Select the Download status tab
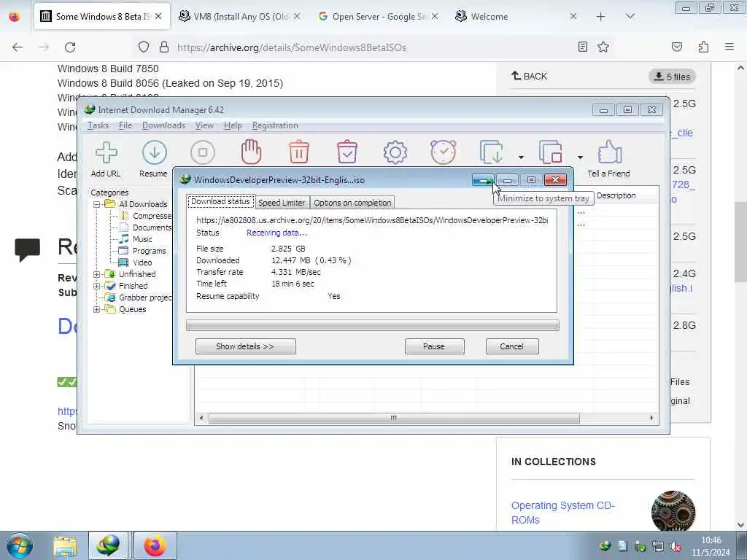Image resolution: width=747 pixels, height=560 pixels. tap(220, 201)
